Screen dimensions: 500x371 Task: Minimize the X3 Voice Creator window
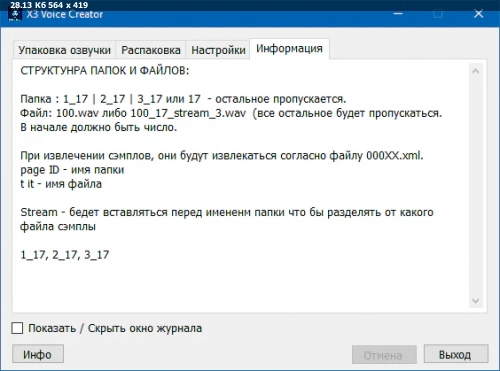pos(398,14)
